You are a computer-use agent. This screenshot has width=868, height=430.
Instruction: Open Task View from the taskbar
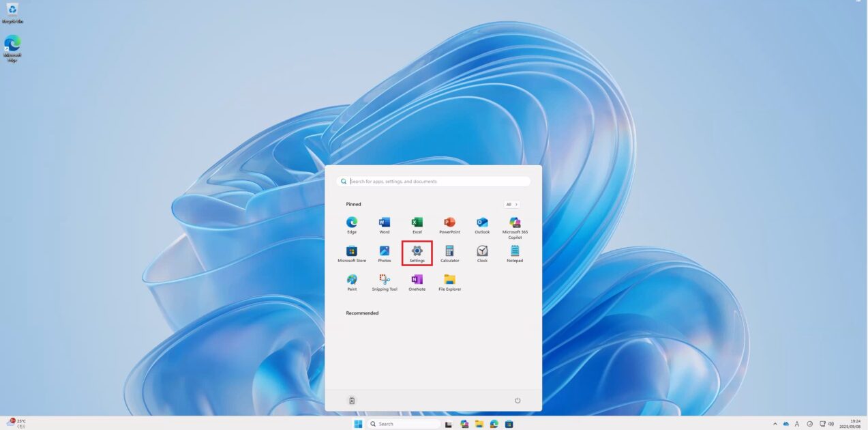pos(449,424)
